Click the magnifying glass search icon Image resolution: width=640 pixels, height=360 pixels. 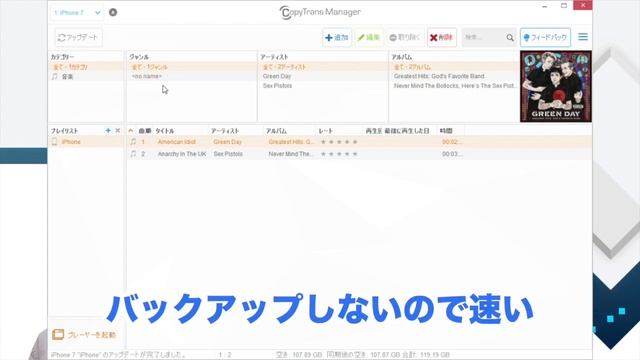(510, 38)
